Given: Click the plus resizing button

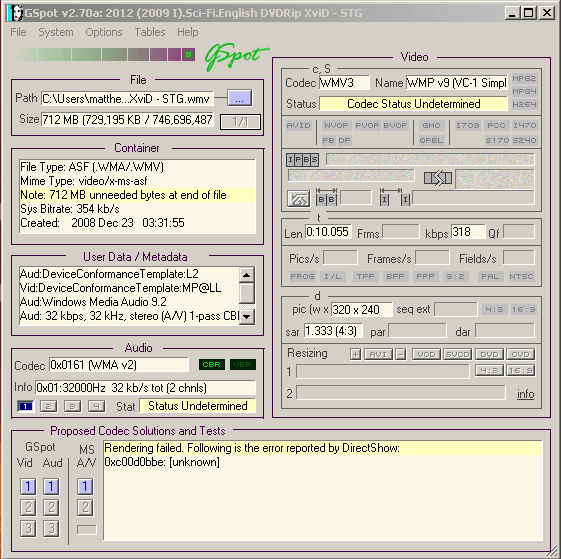Looking at the screenshot, I should (x=355, y=354).
